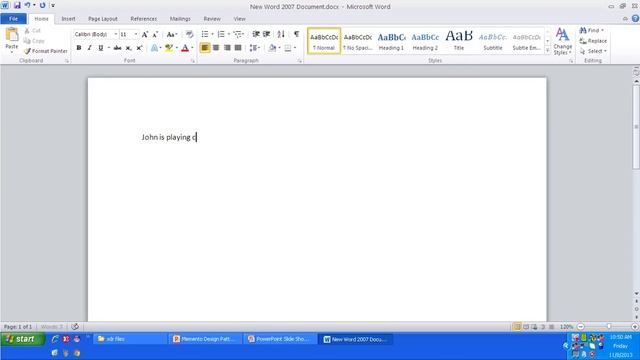Screen dimensions: 640x360
Task: Click the Undo icon in the title bar
Action: 27,5
